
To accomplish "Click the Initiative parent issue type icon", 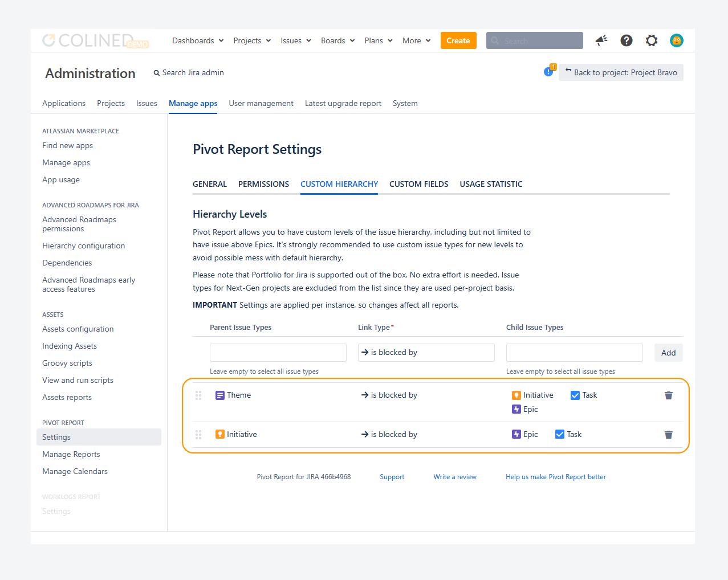I will click(x=220, y=434).
